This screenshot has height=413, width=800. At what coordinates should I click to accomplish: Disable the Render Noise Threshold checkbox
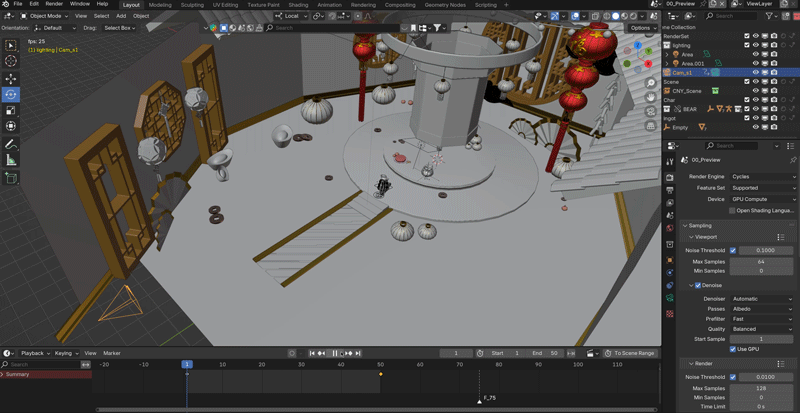point(733,377)
